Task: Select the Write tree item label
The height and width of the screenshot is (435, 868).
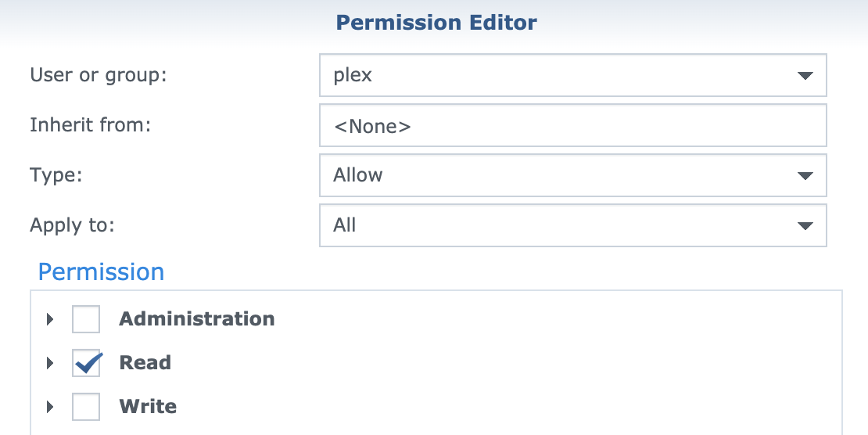Action: [x=148, y=407]
